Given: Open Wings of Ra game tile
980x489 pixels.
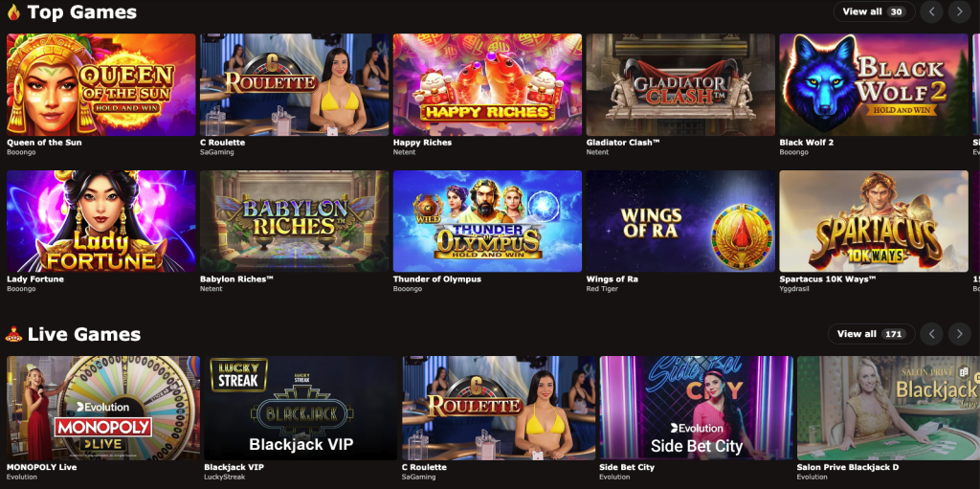Looking at the screenshot, I should [x=680, y=221].
